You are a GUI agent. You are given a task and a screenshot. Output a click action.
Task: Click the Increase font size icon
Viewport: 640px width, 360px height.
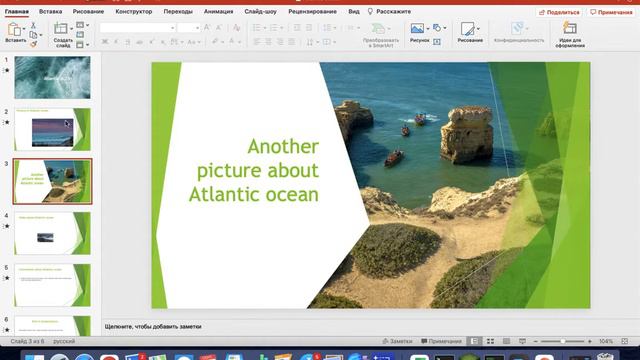click(207, 28)
